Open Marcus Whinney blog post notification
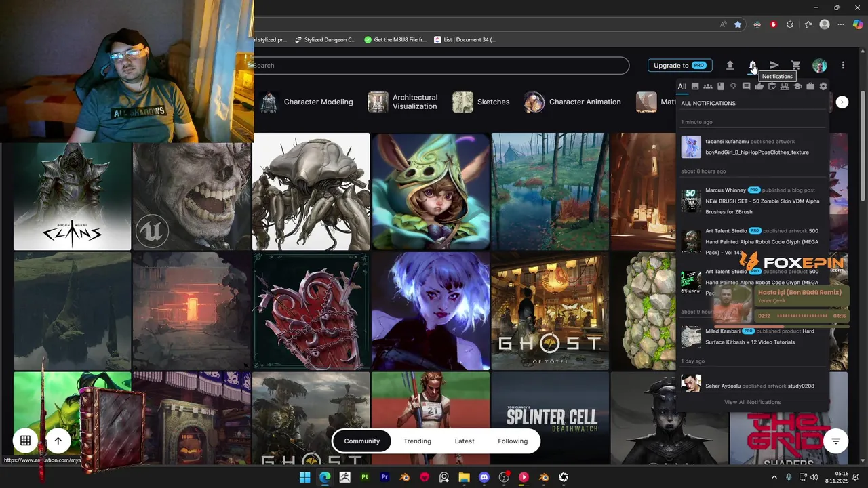Screen dimensions: 868x488 pyautogui.click(x=752, y=201)
